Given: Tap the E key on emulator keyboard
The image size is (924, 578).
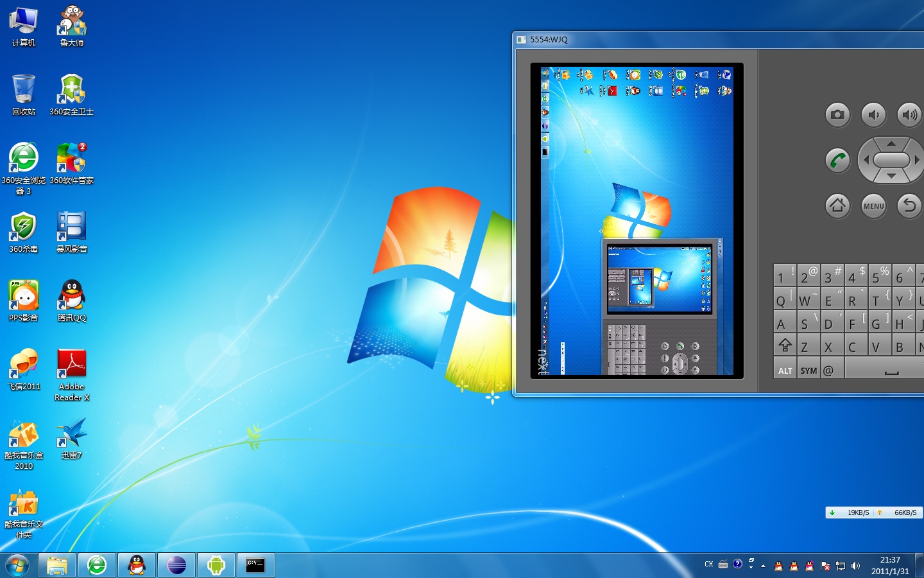Looking at the screenshot, I should [x=833, y=299].
